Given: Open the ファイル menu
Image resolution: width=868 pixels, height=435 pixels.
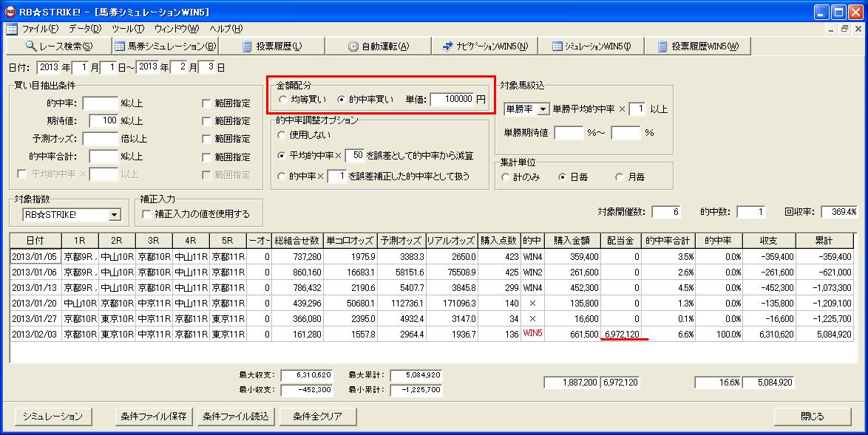Looking at the screenshot, I should click(40, 29).
